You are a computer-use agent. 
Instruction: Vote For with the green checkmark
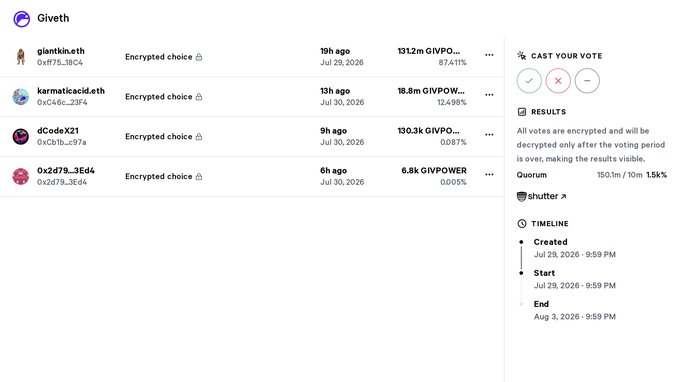tap(529, 81)
